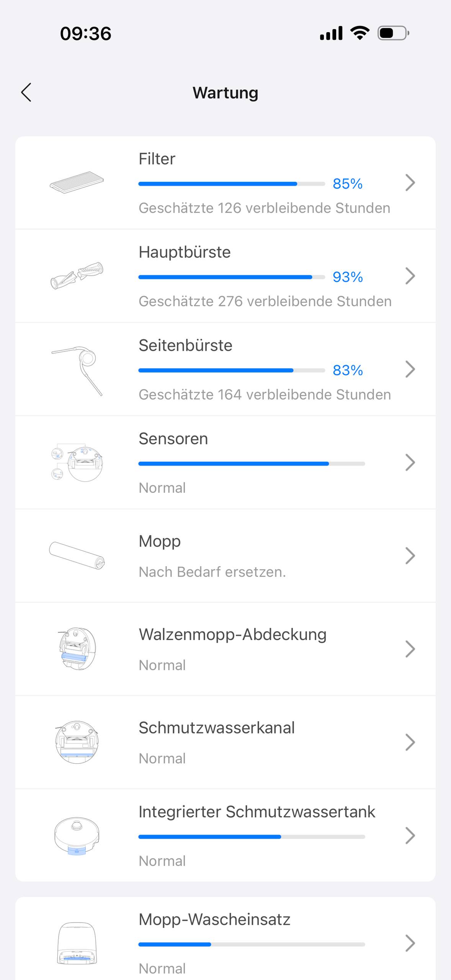Image resolution: width=451 pixels, height=980 pixels.
Task: Expand Filter details via its chevron
Action: [x=410, y=183]
